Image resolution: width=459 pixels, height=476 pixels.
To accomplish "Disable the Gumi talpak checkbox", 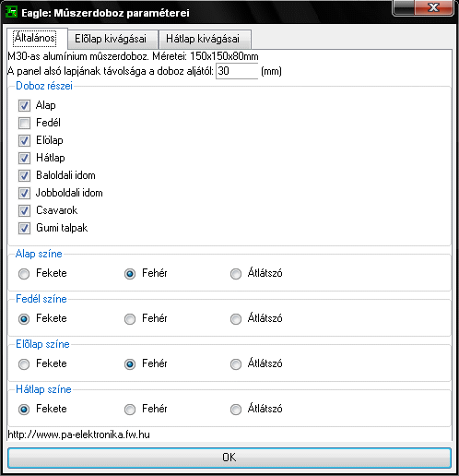I will point(24,228).
